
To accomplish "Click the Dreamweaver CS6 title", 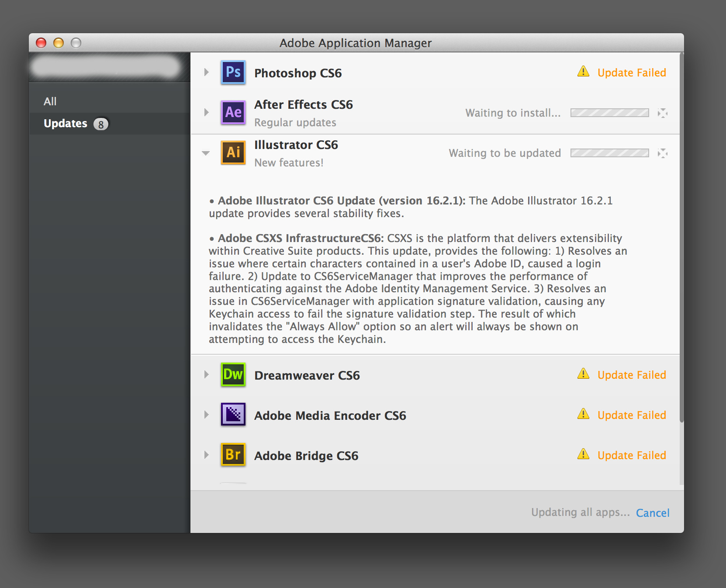I will point(307,375).
